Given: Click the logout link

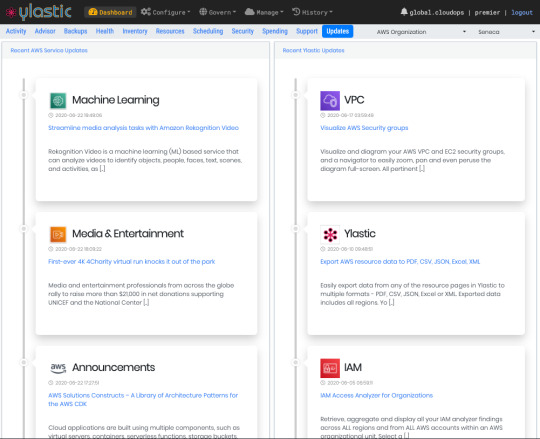Looking at the screenshot, I should [x=522, y=12].
